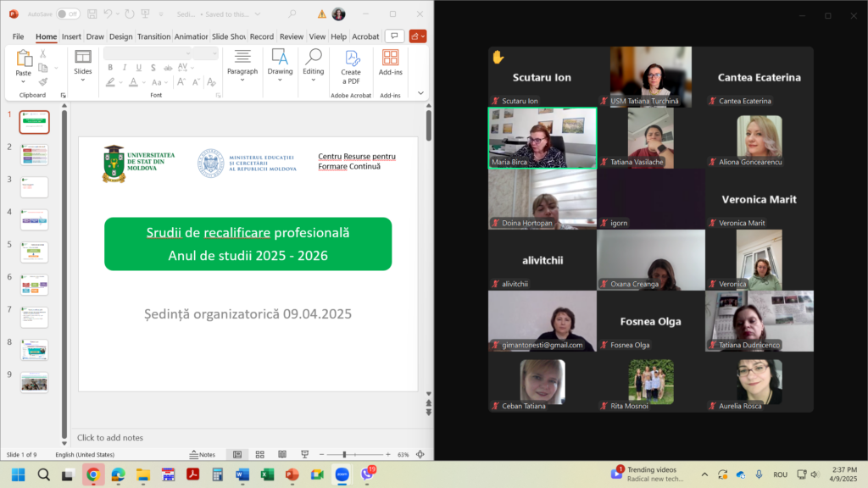868x488 pixels.
Task: Open Reading View from status bar
Action: (x=281, y=455)
